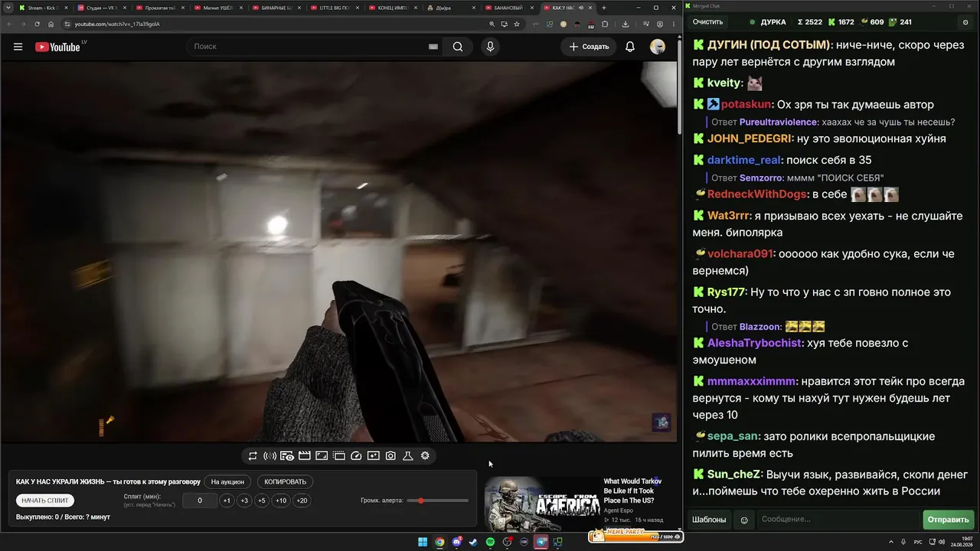Add 5 minutes with the '+5' button
The height and width of the screenshot is (551, 980).
[262, 501]
